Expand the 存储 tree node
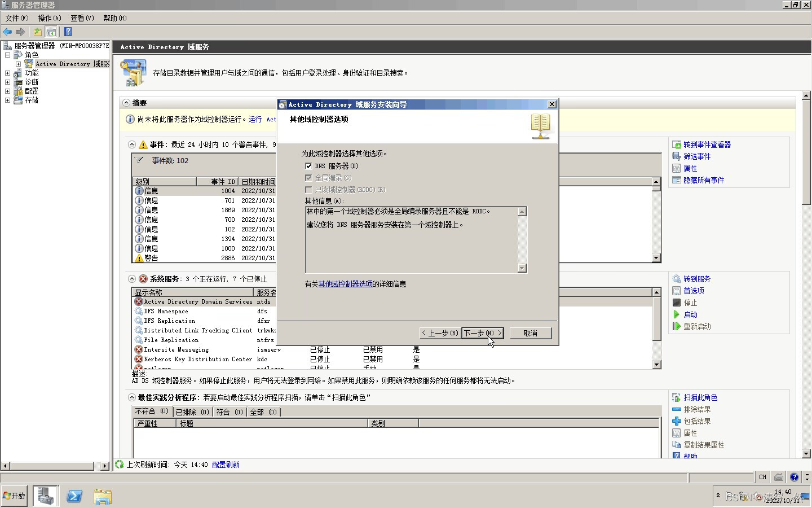This screenshot has width=812, height=508. 7,100
